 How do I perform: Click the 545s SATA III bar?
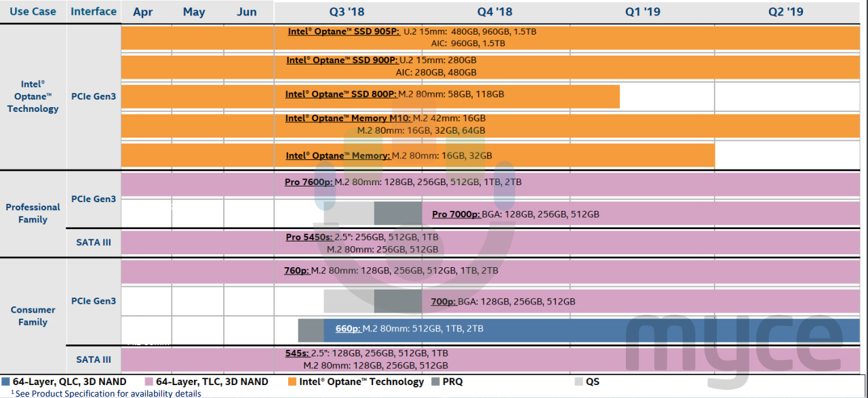[x=475, y=359]
